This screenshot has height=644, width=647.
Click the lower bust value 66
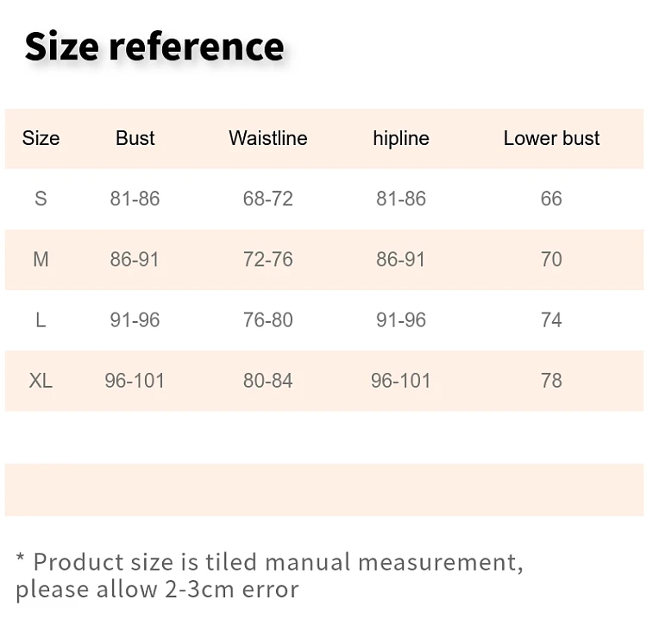551,199
